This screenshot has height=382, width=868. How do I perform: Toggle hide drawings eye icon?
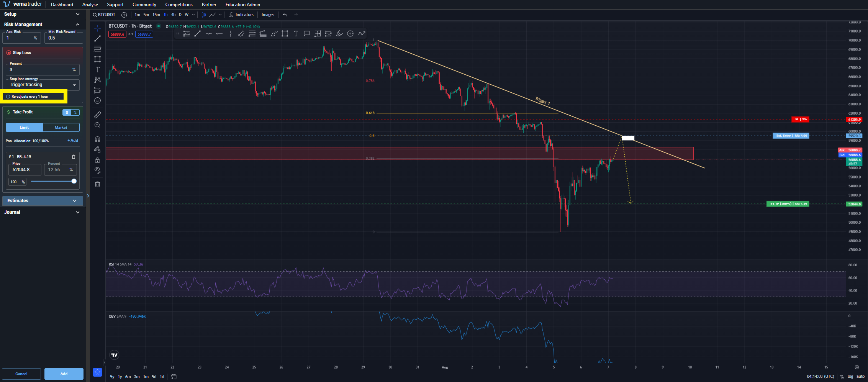pyautogui.click(x=97, y=170)
